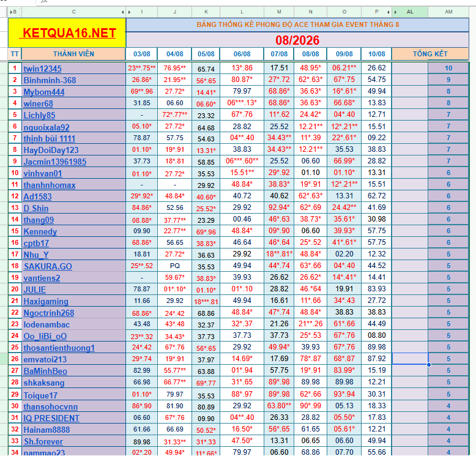Select the 10/08 date header
The height and width of the screenshot is (456, 476).
click(376, 54)
